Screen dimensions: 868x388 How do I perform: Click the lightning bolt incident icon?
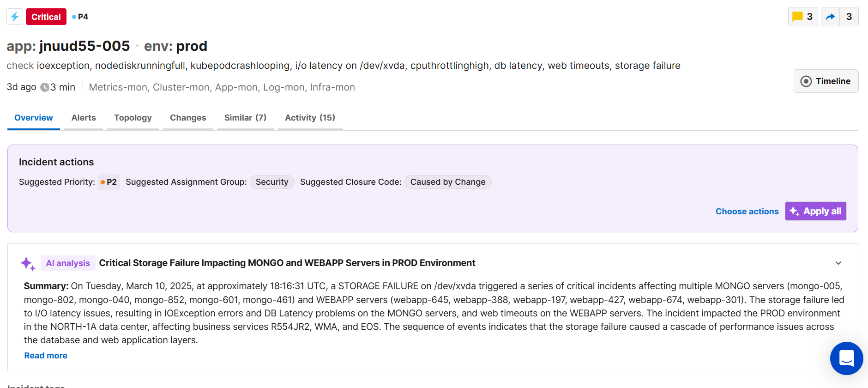(x=15, y=17)
